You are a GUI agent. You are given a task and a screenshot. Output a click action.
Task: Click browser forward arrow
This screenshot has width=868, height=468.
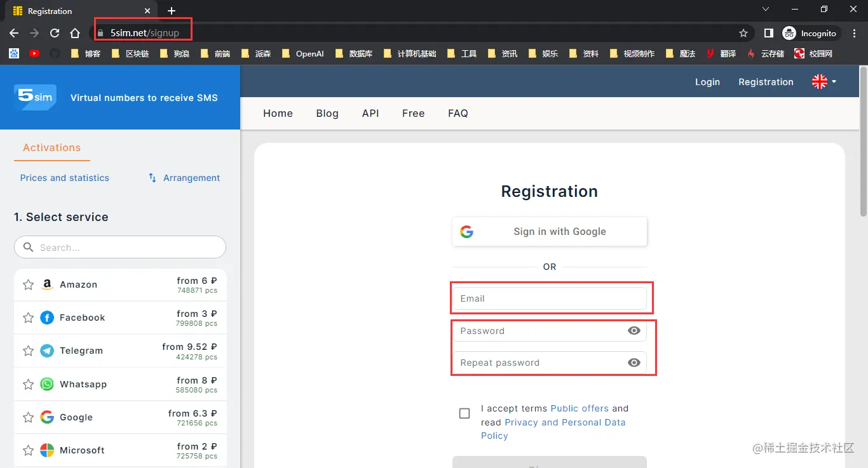tap(34, 33)
